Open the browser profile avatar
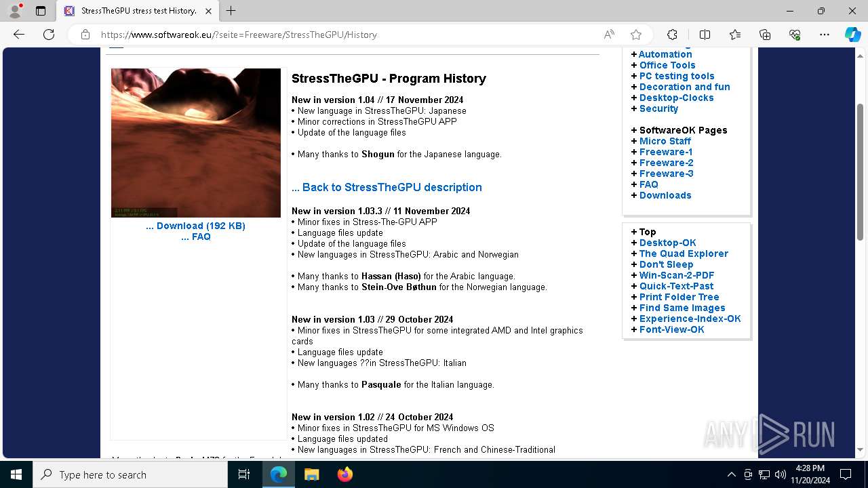The width and height of the screenshot is (868, 488). click(15, 11)
